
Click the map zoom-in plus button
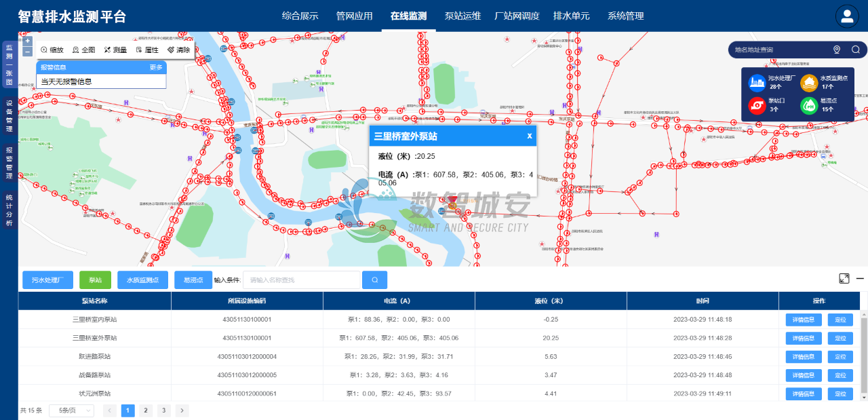coord(28,41)
